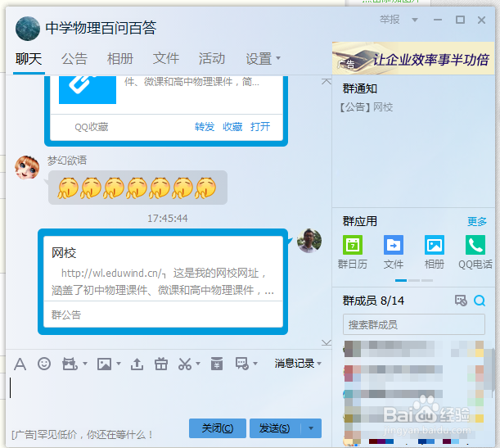Screen dimensions: 500x448
Task: Click the upload file icon
Action: 137,364
